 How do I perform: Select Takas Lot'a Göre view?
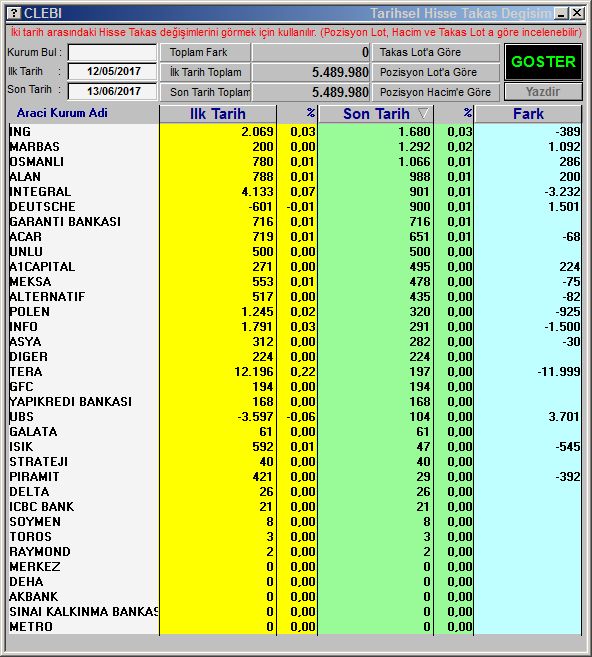coord(436,52)
